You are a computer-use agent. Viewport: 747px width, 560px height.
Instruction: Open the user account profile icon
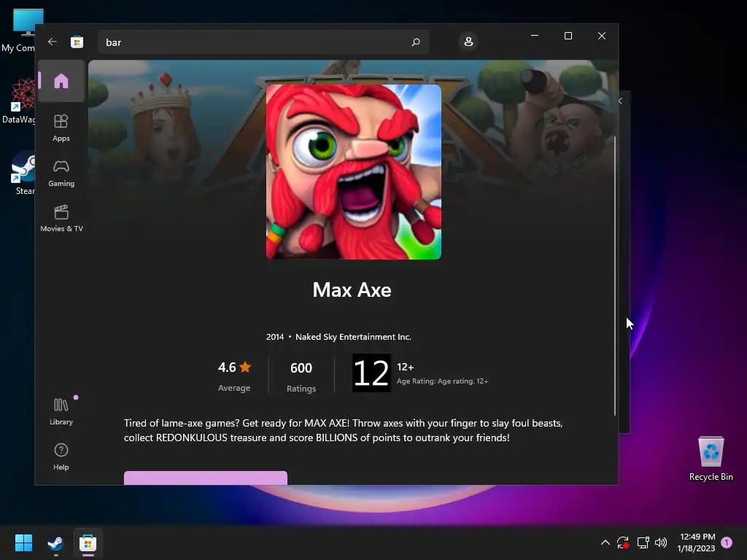[468, 42]
